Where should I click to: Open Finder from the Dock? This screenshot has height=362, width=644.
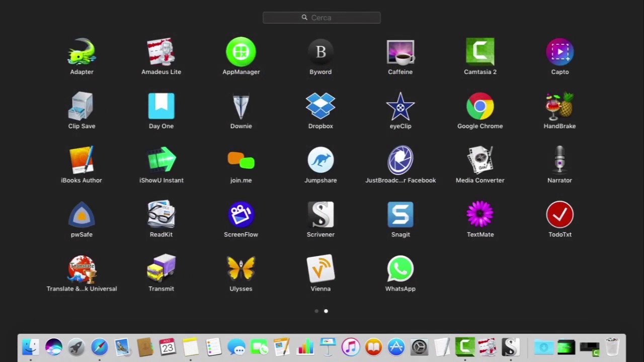31,347
